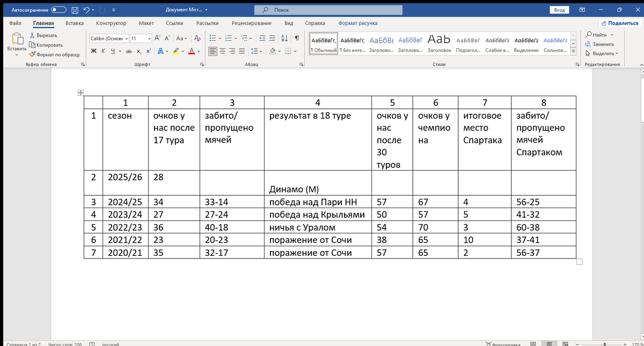
Task: Toggle center alignment button
Action: [x=223, y=51]
